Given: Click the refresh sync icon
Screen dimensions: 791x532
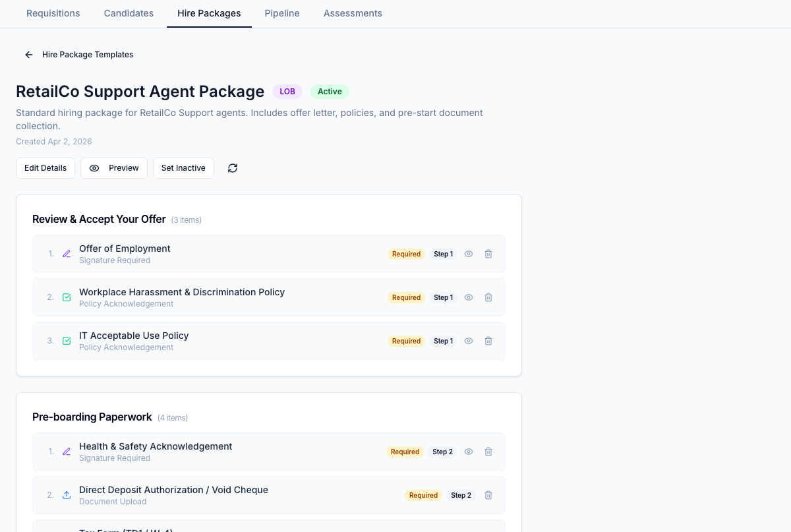Looking at the screenshot, I should coord(233,168).
